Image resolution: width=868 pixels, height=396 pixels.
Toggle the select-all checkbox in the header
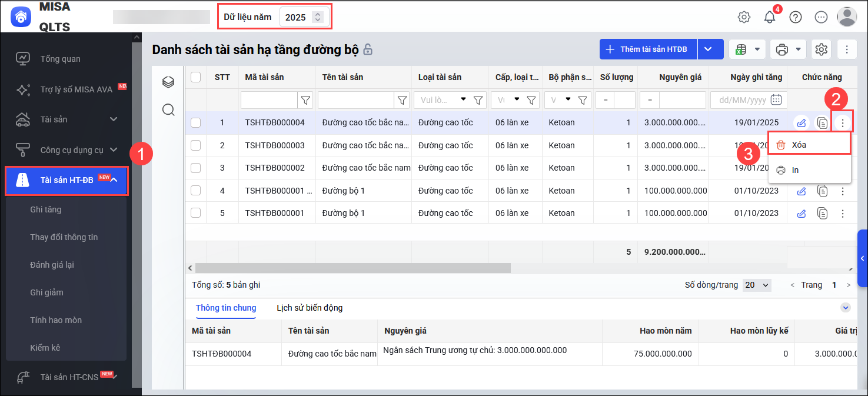(x=196, y=77)
